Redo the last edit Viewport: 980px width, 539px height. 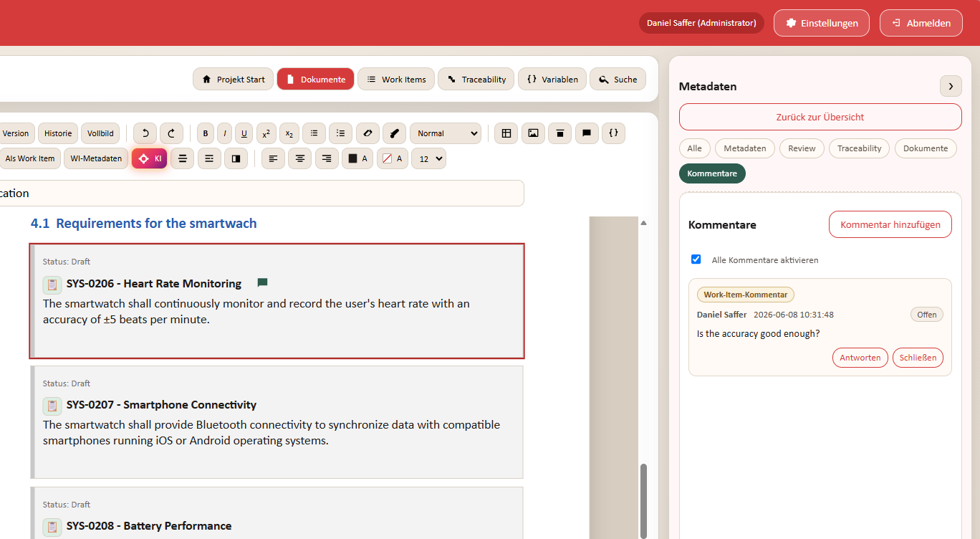171,133
